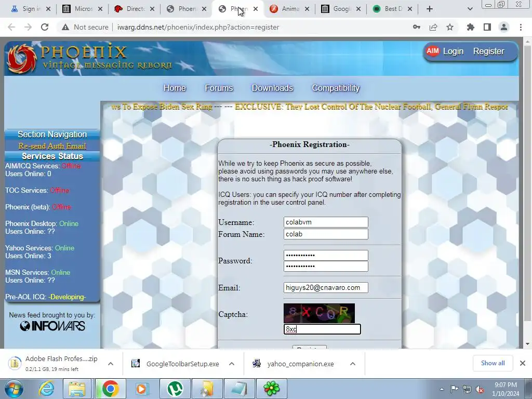
Task: Click the Action Center flag tray icon
Action: click(454, 389)
